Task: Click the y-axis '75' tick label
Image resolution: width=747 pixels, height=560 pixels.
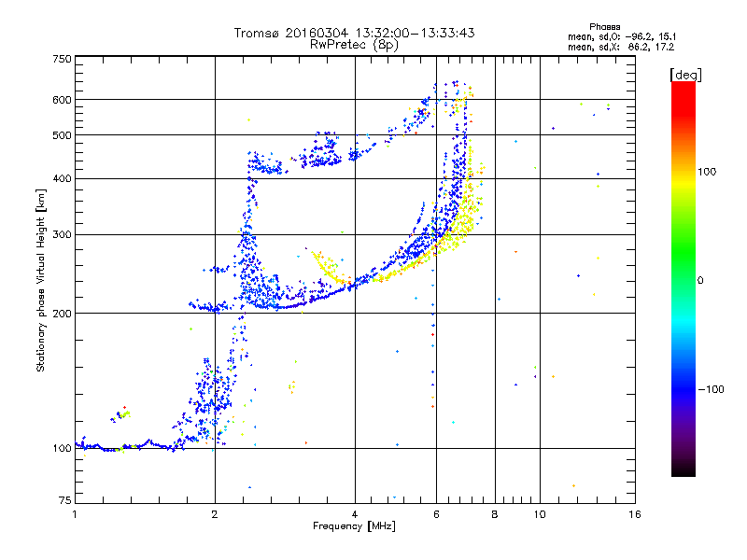Action: pos(65,500)
